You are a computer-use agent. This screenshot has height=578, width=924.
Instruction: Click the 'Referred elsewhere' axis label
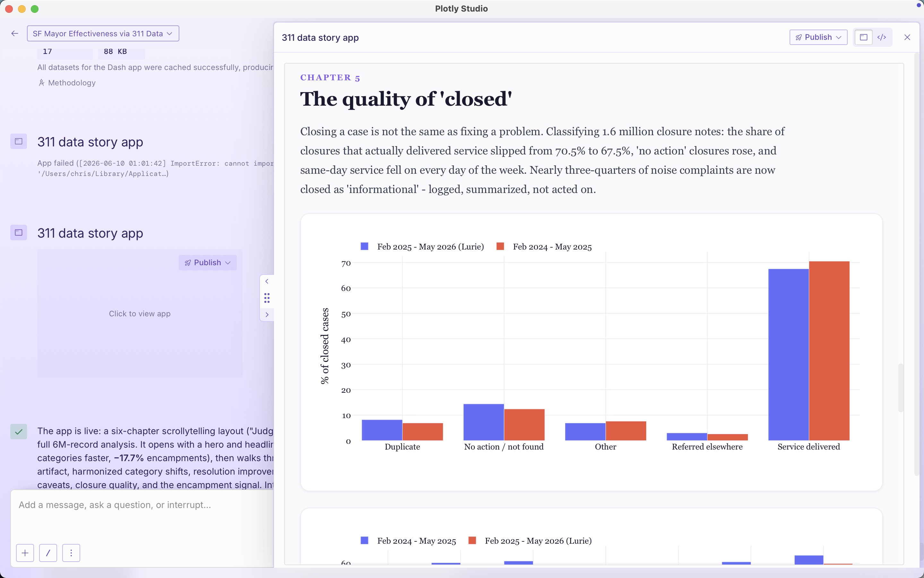(x=707, y=447)
